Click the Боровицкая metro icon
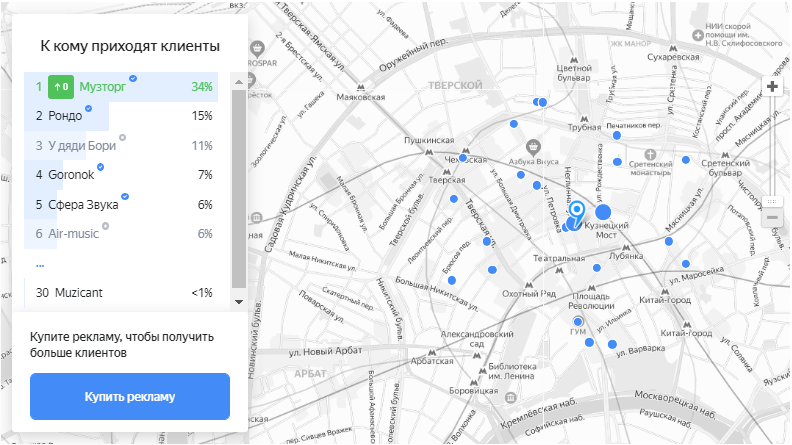Image resolution: width=792 pixels, height=445 pixels. pyautogui.click(x=473, y=383)
